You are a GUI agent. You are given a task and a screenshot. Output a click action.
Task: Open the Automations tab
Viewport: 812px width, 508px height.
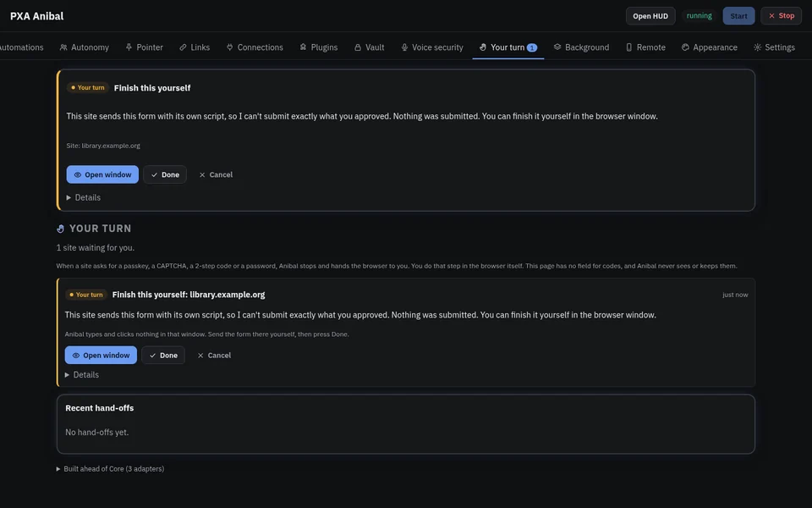pyautogui.click(x=22, y=47)
